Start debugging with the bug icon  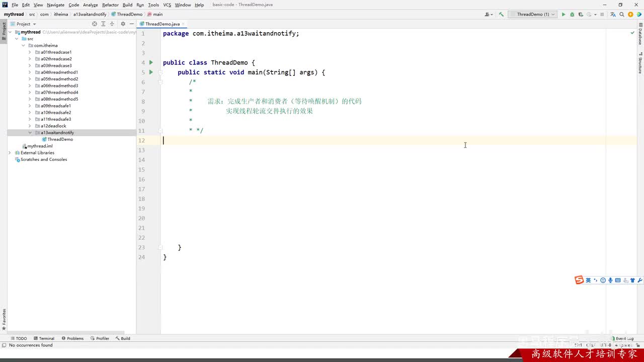pos(572,15)
